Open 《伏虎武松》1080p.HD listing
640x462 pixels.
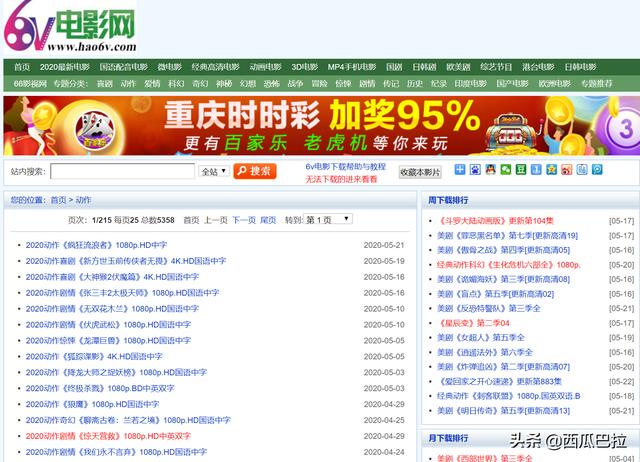[108, 324]
